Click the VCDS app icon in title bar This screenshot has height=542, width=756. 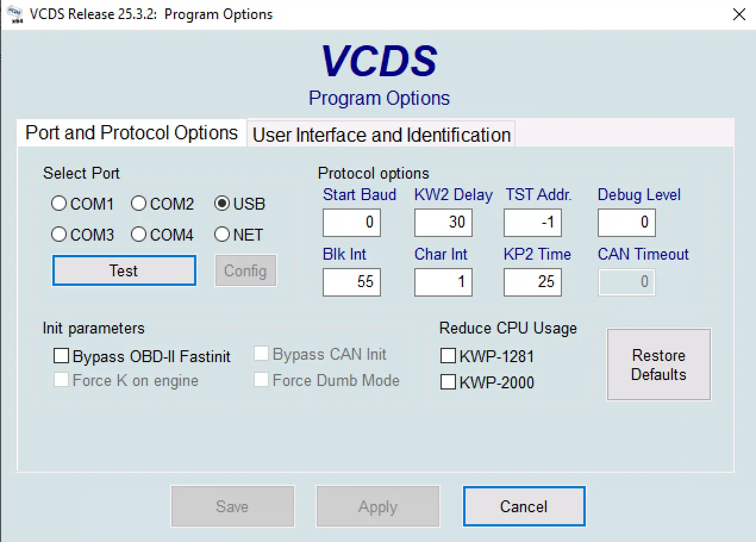[18, 14]
